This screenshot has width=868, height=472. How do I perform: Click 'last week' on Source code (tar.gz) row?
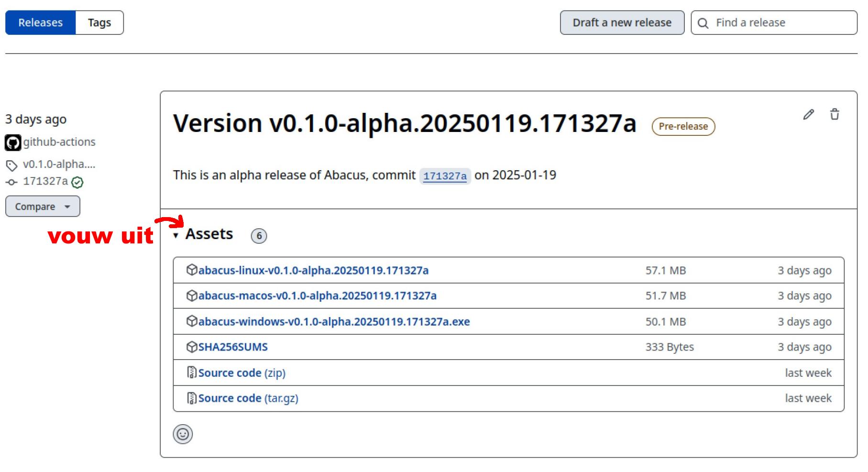point(808,398)
